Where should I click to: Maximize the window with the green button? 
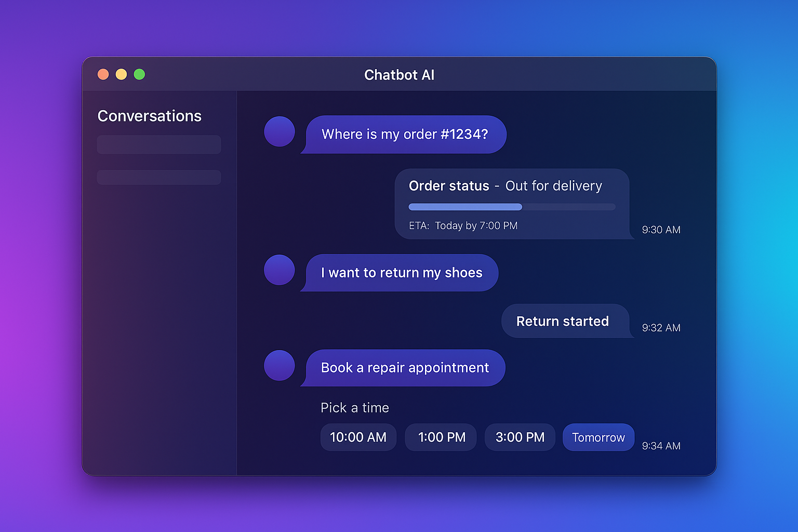click(139, 74)
